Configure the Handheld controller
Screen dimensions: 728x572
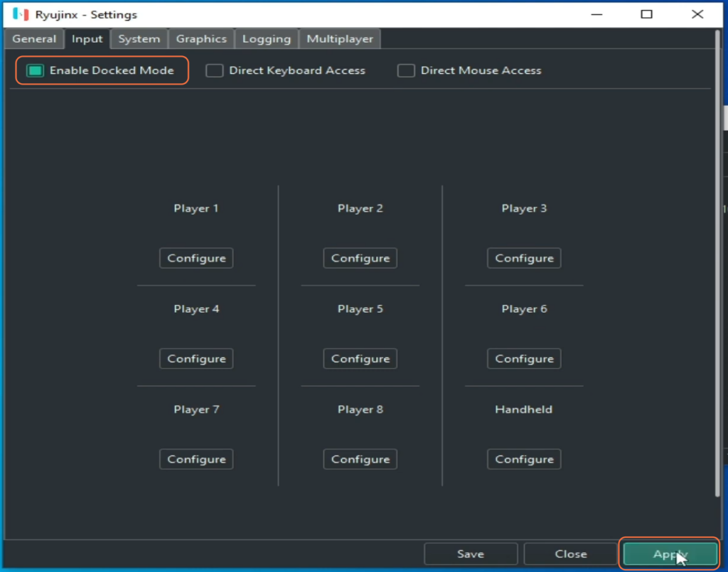[x=524, y=459]
